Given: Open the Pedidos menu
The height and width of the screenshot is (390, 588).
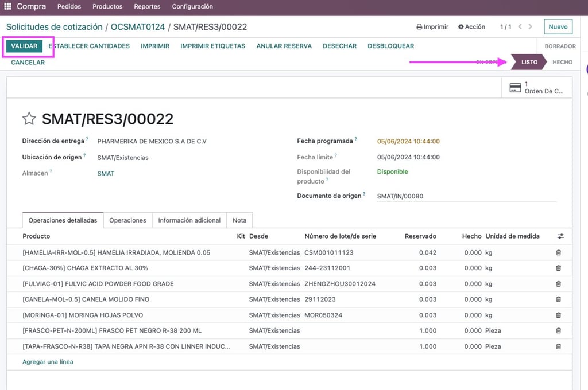Looking at the screenshot, I should click(69, 6).
